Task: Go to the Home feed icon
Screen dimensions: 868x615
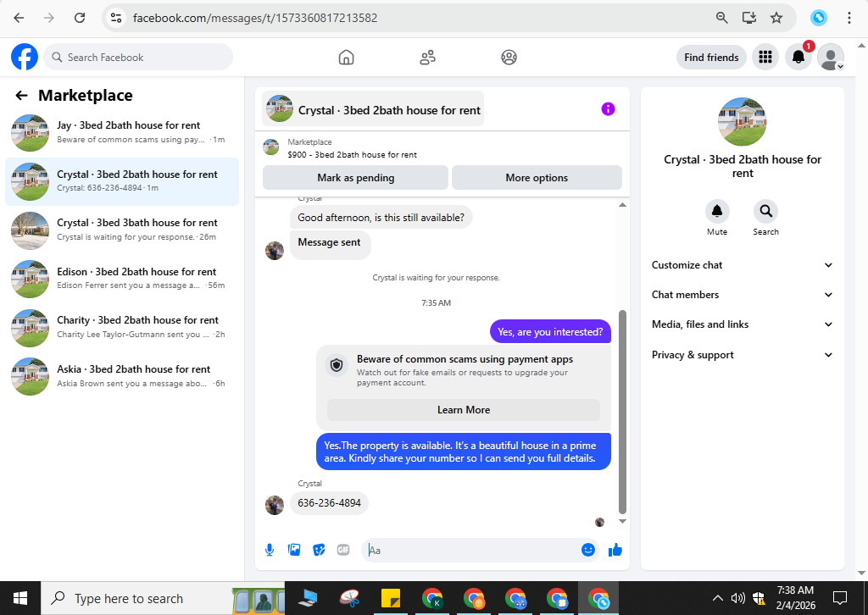Action: (x=346, y=57)
